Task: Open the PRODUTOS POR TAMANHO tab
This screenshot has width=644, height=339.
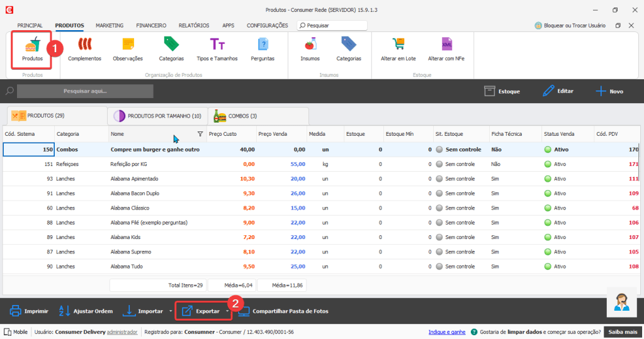Action: coord(157,116)
